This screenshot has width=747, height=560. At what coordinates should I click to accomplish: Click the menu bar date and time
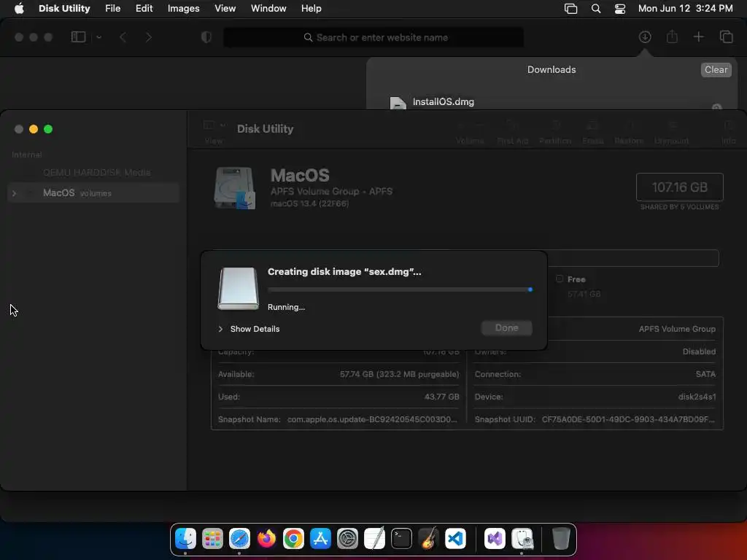coord(685,9)
